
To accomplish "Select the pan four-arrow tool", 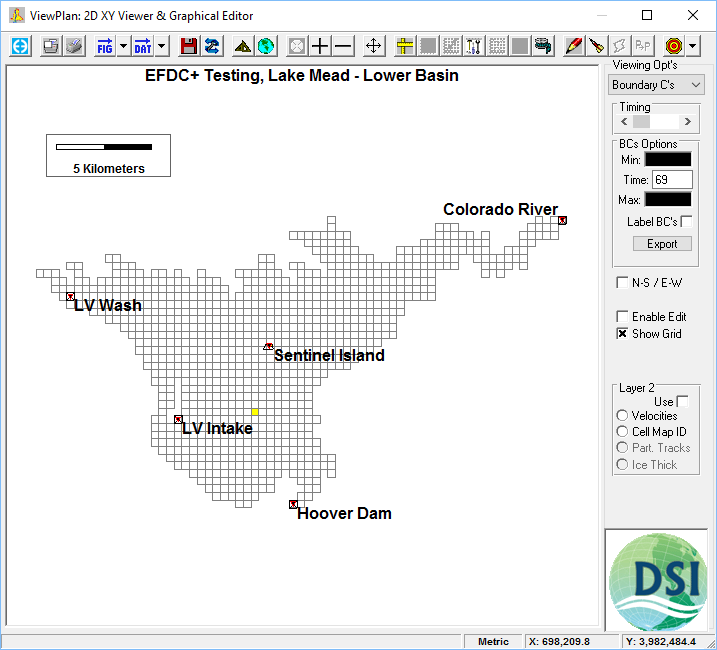I will [x=373, y=46].
